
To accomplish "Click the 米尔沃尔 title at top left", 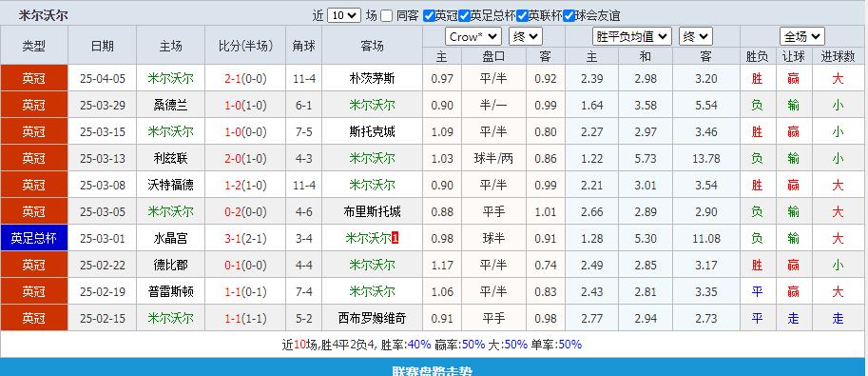I will coord(43,15).
